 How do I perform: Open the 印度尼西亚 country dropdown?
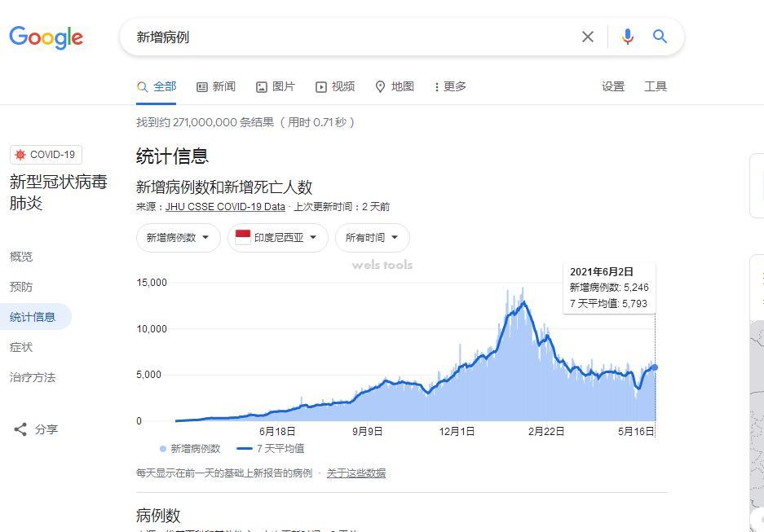click(x=277, y=238)
